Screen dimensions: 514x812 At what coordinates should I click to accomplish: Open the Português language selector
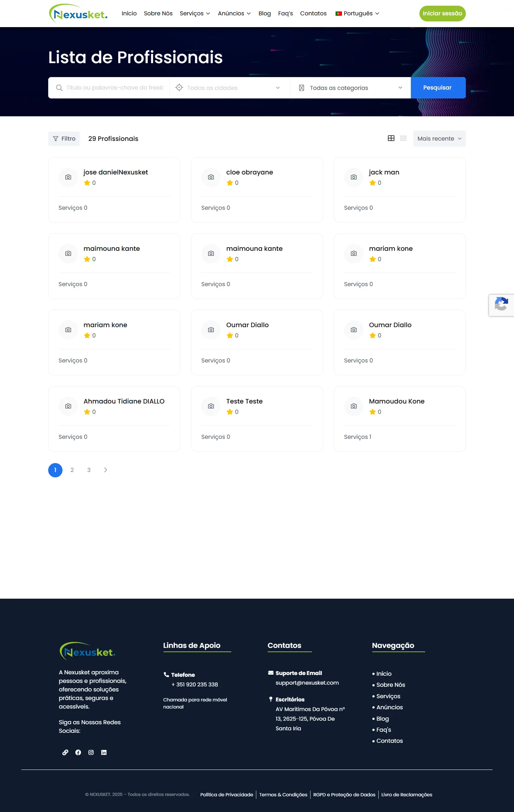(x=357, y=14)
